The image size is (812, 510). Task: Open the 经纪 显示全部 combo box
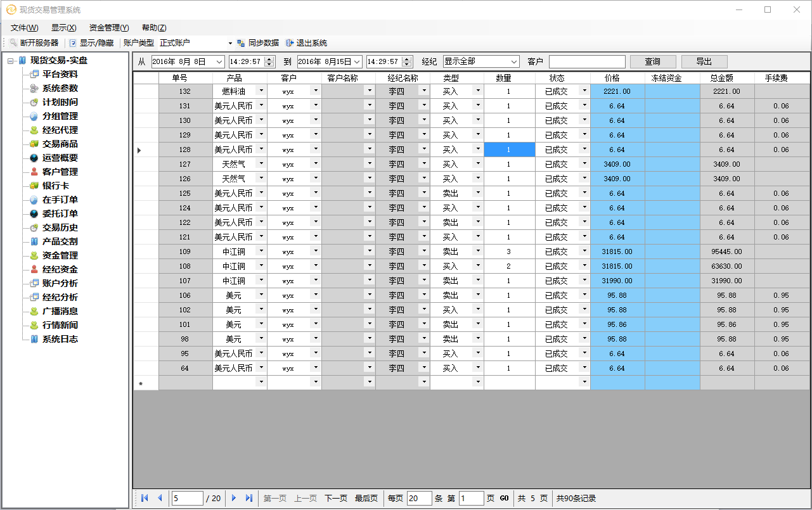pos(481,61)
